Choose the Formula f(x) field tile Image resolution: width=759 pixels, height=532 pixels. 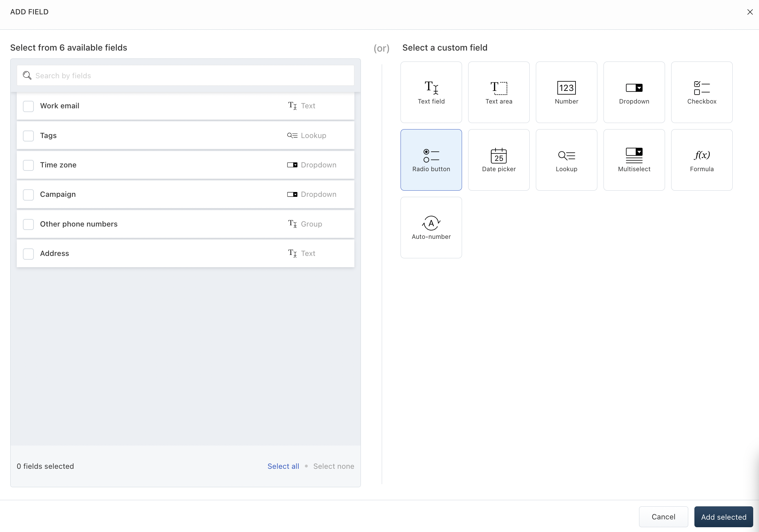[702, 160]
